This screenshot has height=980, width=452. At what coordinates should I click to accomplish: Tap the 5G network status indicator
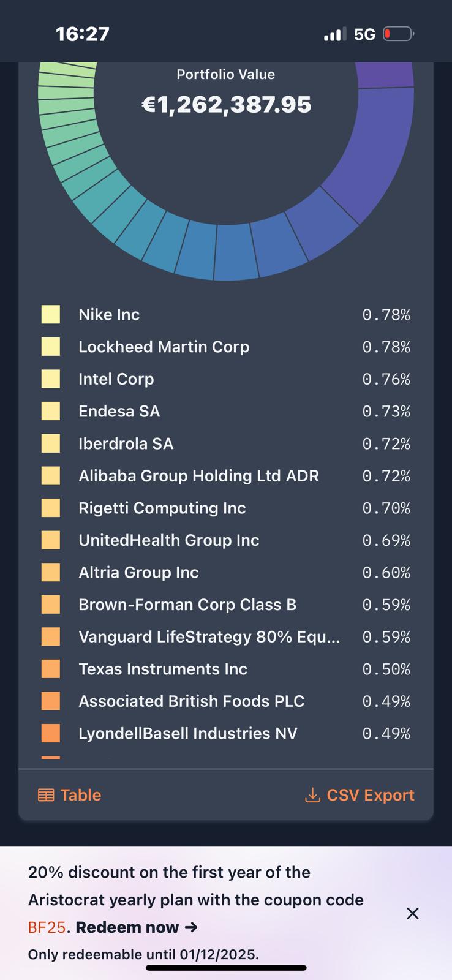tap(364, 34)
